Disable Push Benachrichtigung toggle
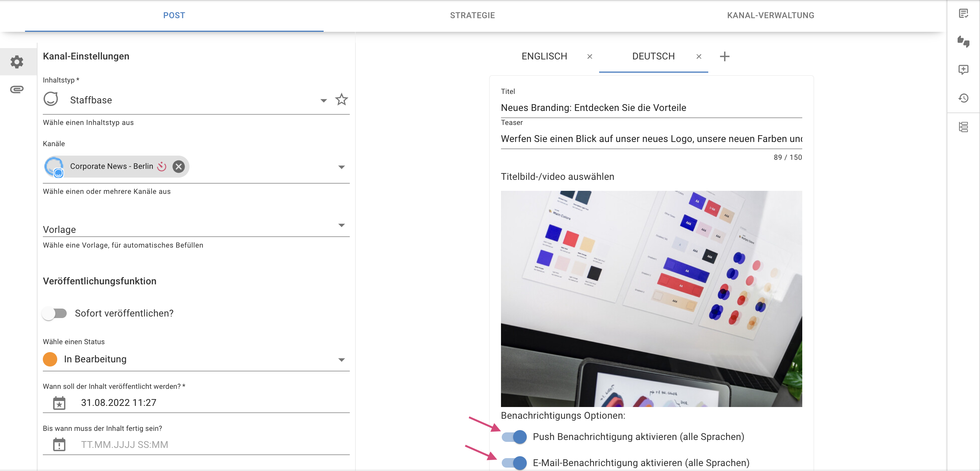Viewport: 980px width, 471px height. pos(514,437)
